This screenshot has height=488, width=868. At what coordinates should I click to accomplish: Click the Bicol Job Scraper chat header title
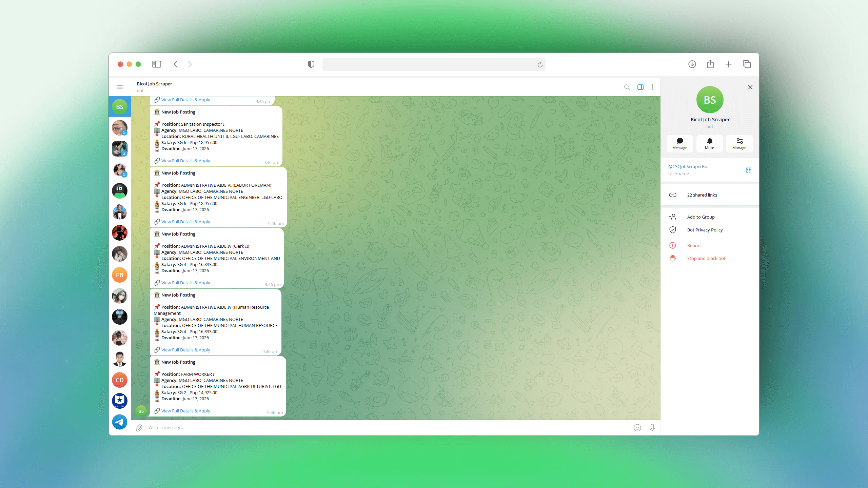(154, 84)
